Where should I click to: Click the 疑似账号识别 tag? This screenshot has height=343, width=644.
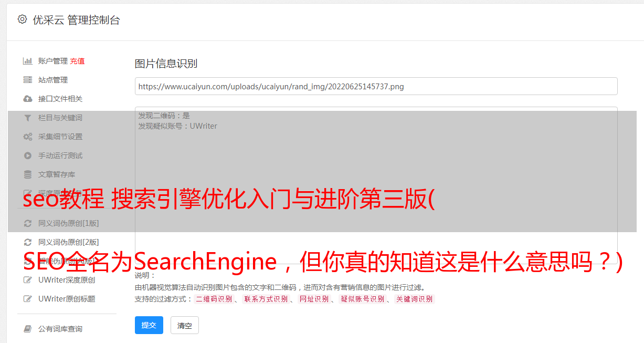point(362,299)
